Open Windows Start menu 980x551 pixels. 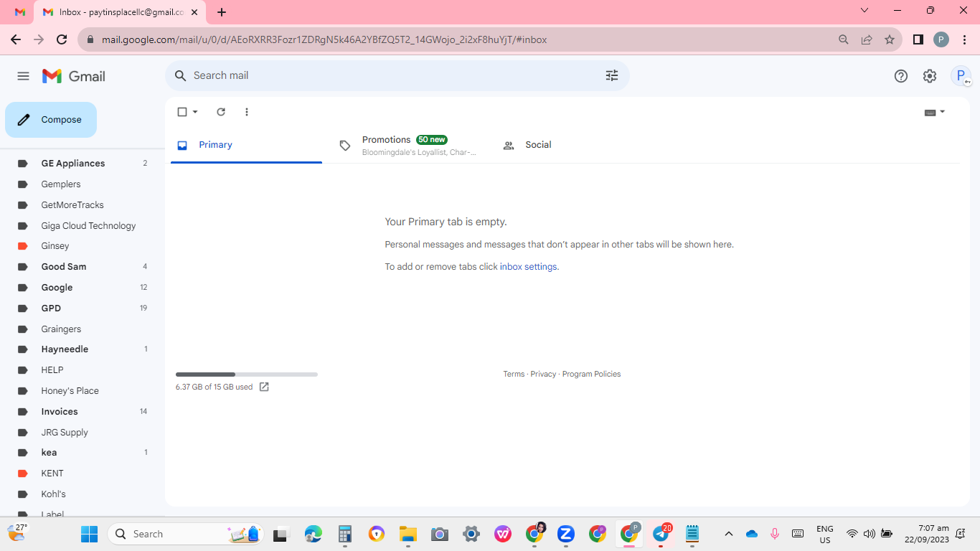90,534
